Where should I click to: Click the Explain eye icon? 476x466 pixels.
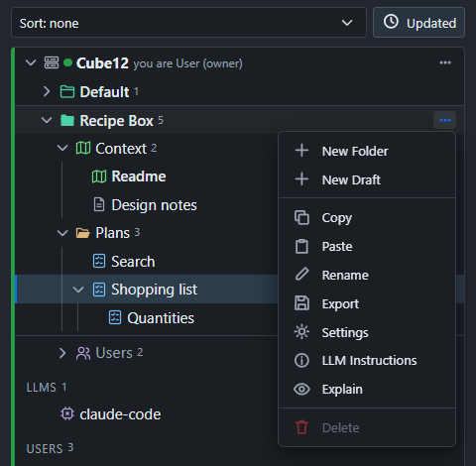(301, 390)
